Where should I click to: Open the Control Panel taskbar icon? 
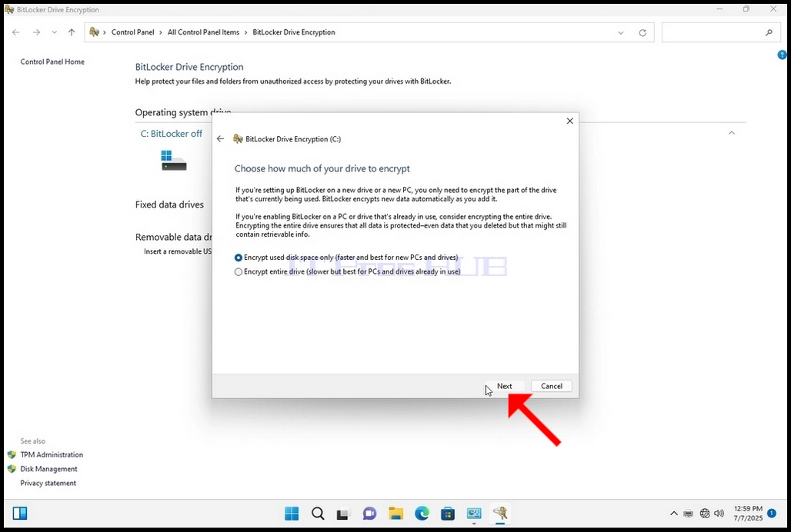(474, 514)
